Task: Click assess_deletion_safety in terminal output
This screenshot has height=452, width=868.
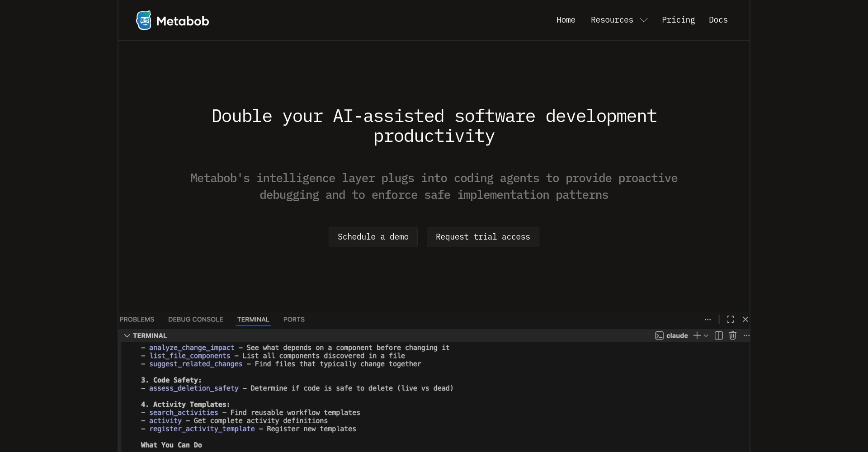Action: pyautogui.click(x=194, y=388)
